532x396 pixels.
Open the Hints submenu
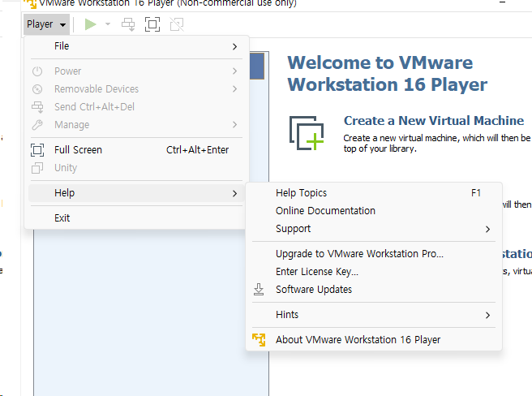pos(374,315)
